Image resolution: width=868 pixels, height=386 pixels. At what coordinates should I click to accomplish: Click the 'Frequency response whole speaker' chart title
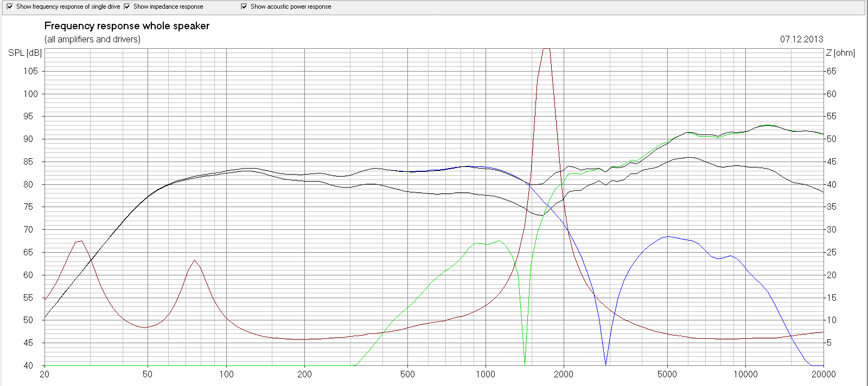click(x=126, y=26)
